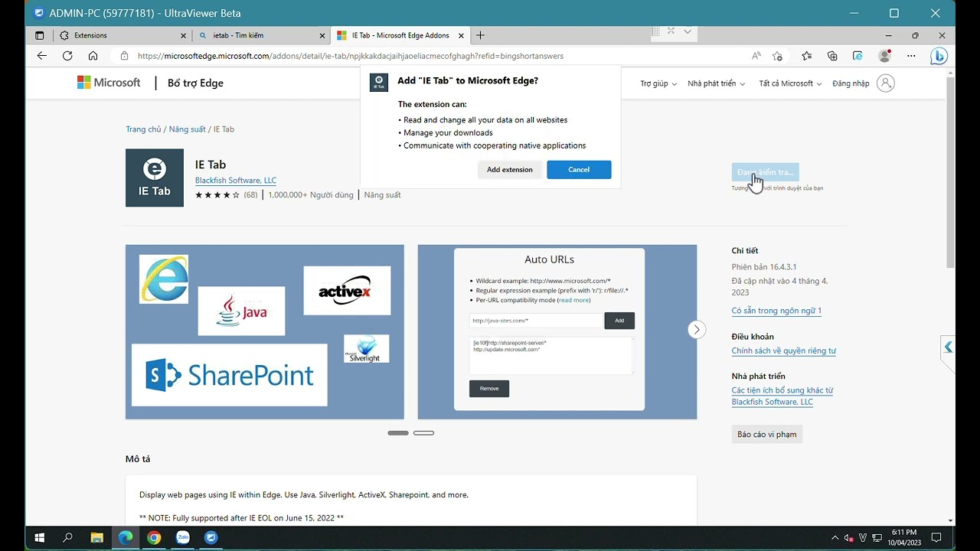Open the Auto URLs screenshot thumbnail
This screenshot has height=551, width=980.
point(557,332)
